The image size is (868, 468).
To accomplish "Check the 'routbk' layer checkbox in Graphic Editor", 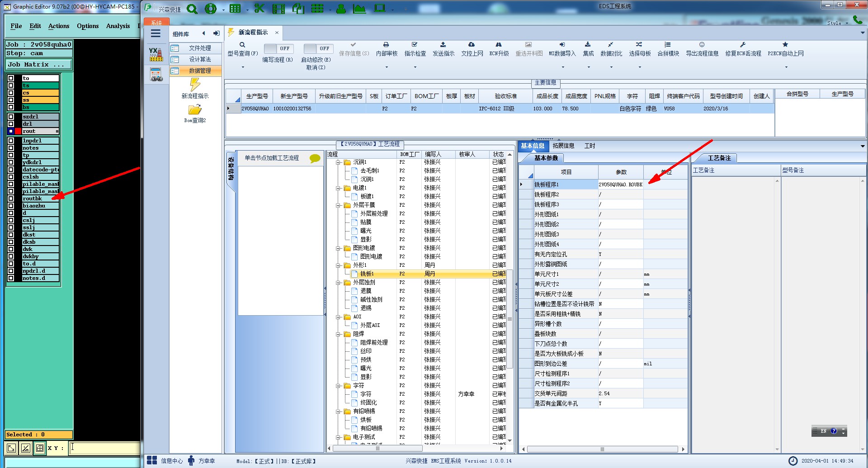I will [11, 199].
